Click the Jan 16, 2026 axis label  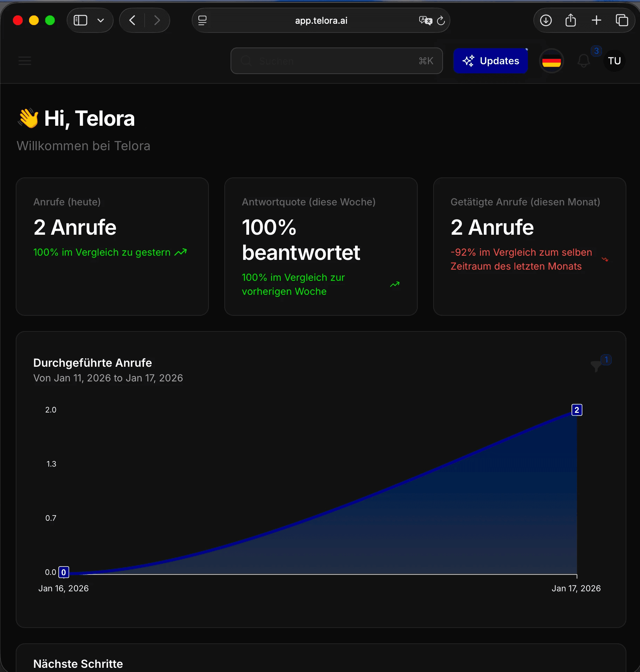(x=64, y=589)
